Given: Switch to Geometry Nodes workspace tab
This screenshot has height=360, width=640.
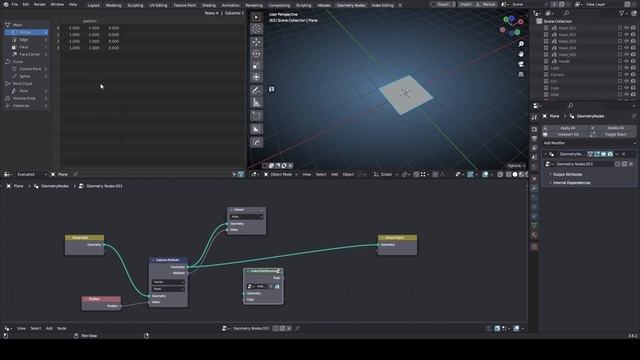Looking at the screenshot, I should pos(351,5).
